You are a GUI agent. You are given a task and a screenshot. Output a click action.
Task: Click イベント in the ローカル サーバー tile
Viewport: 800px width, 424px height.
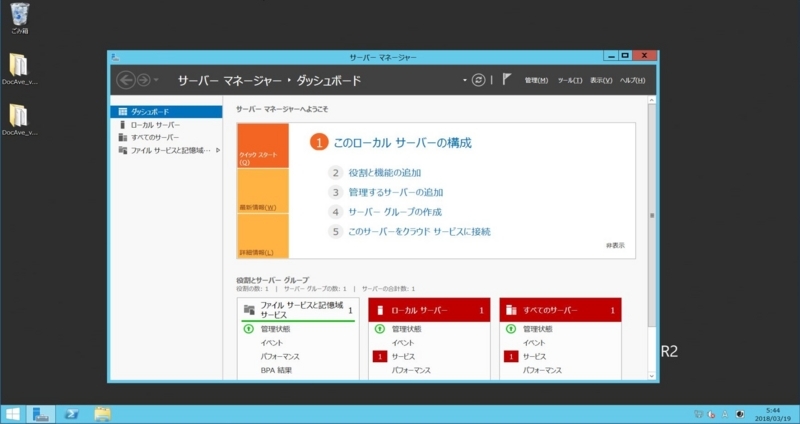[403, 343]
